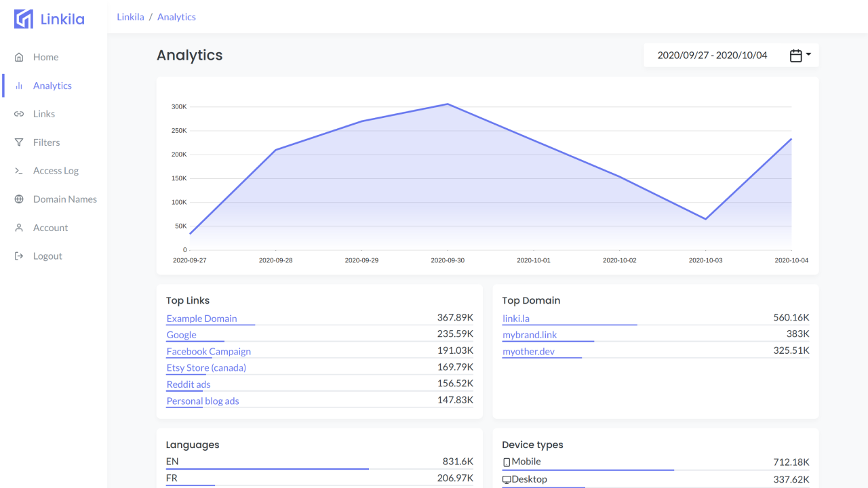Open the Facebook Campaign link
The height and width of the screenshot is (488, 868).
coord(208,352)
